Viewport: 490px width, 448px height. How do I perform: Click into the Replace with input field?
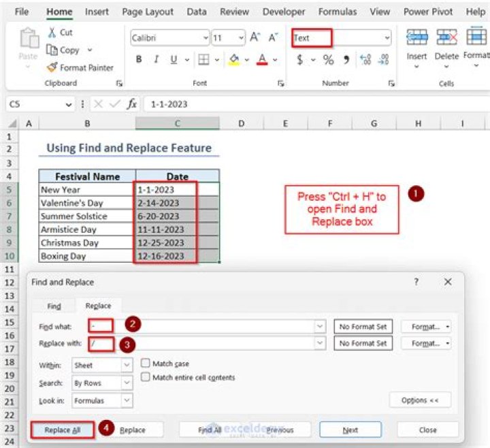point(207,343)
